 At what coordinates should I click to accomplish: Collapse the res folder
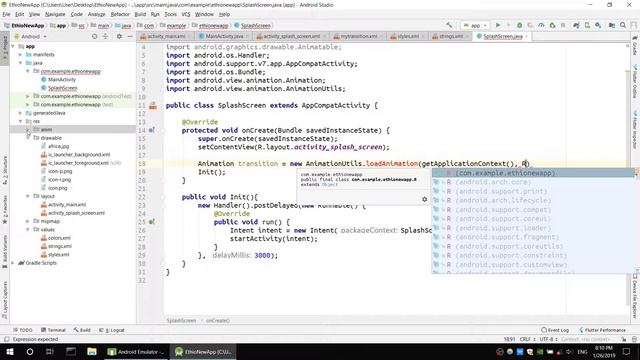pos(20,121)
